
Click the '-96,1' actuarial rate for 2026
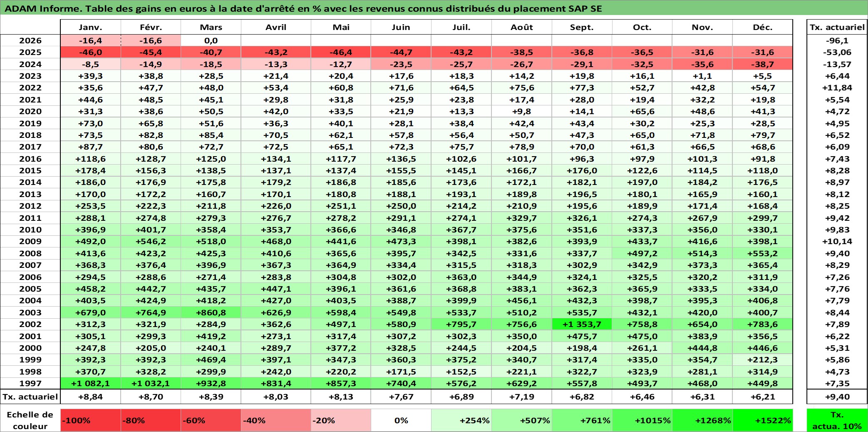[837, 40]
